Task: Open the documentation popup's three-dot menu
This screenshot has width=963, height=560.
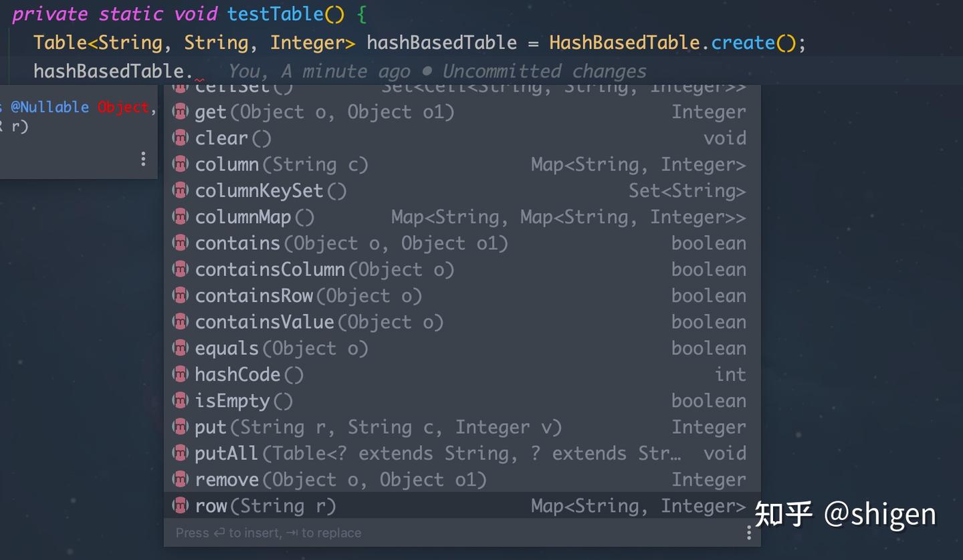Action: (143, 159)
